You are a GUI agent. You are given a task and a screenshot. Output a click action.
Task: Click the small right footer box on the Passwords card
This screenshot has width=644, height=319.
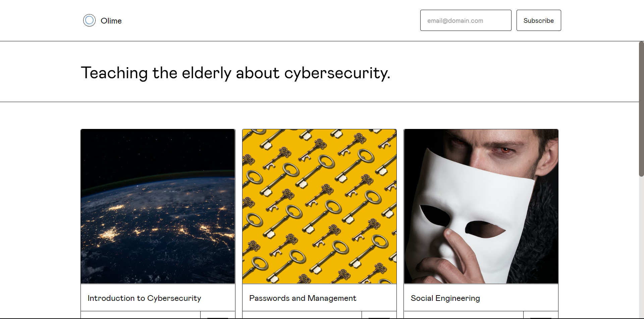[x=379, y=315]
